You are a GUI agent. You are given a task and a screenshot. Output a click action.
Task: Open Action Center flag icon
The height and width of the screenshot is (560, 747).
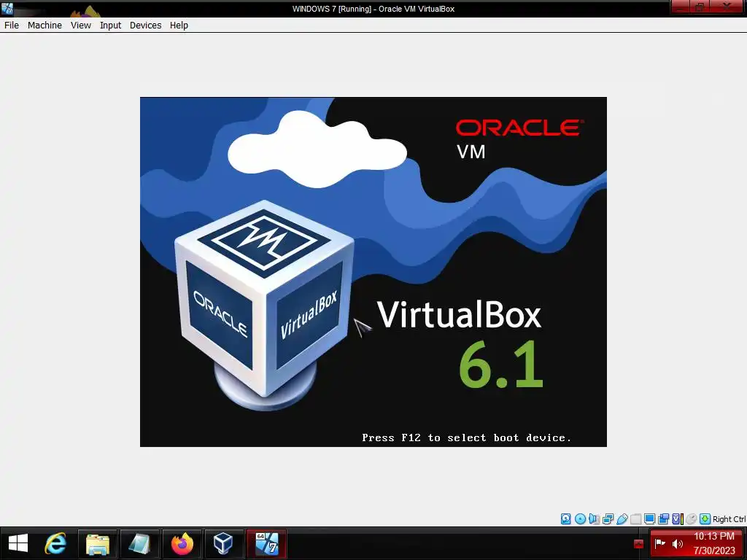click(659, 543)
